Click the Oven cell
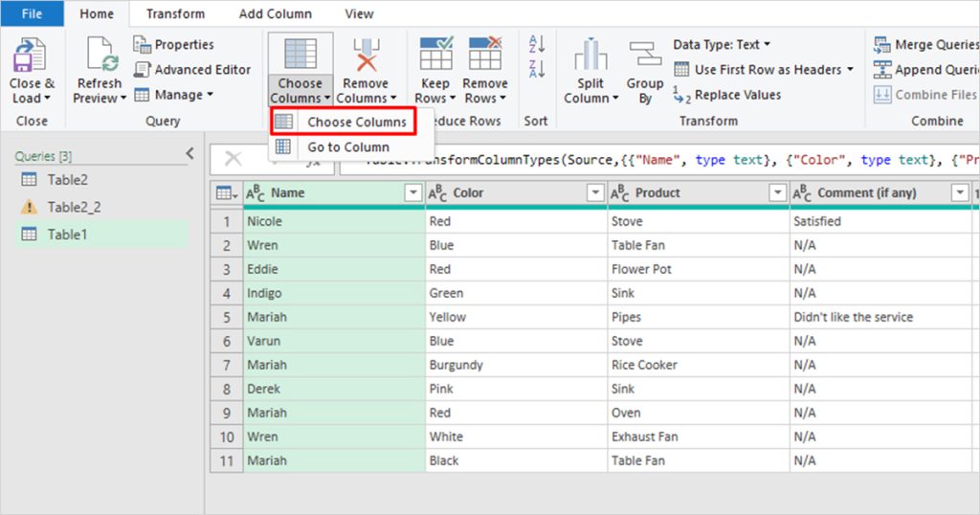980x515 pixels. pyautogui.click(x=698, y=414)
